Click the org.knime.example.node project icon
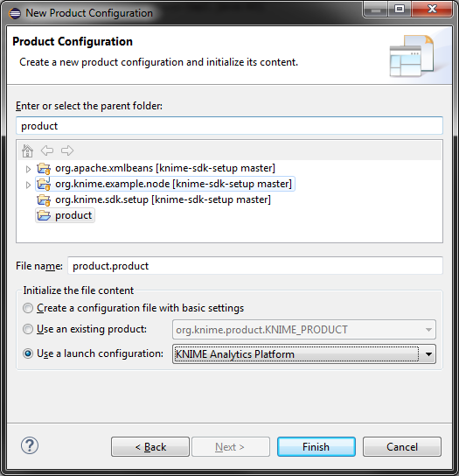The width and height of the screenshot is (459, 476). [44, 184]
